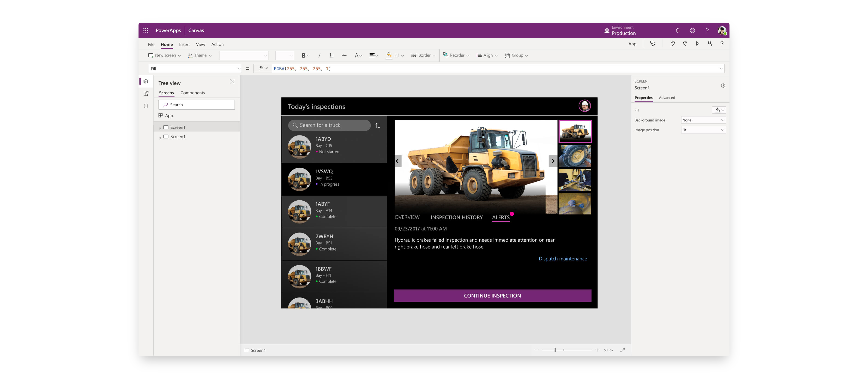Show the previous truck photo

click(398, 161)
